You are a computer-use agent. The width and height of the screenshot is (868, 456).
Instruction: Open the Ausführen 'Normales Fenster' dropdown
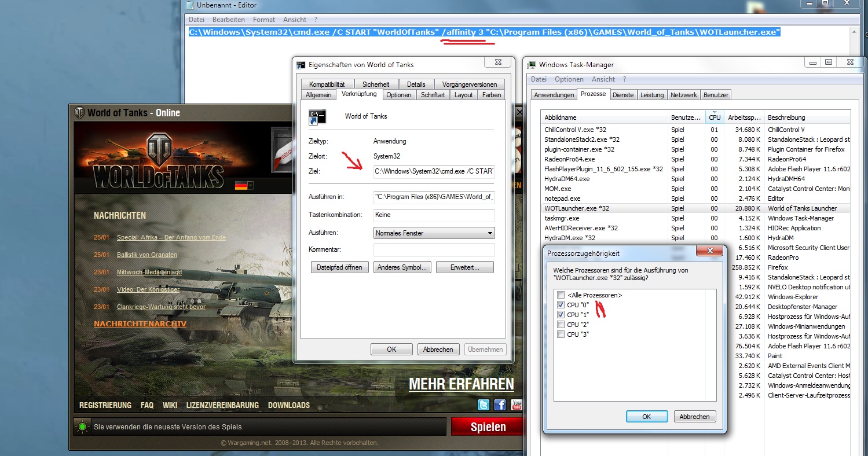click(x=434, y=233)
